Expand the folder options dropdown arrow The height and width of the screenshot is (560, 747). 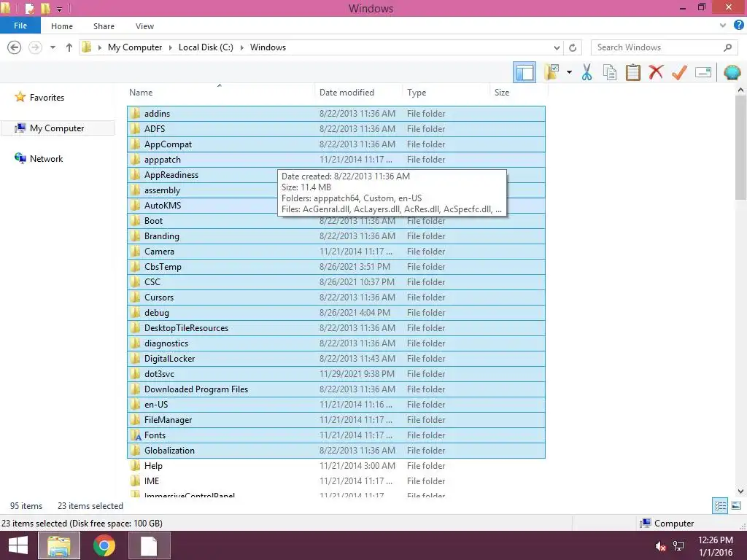click(x=569, y=72)
